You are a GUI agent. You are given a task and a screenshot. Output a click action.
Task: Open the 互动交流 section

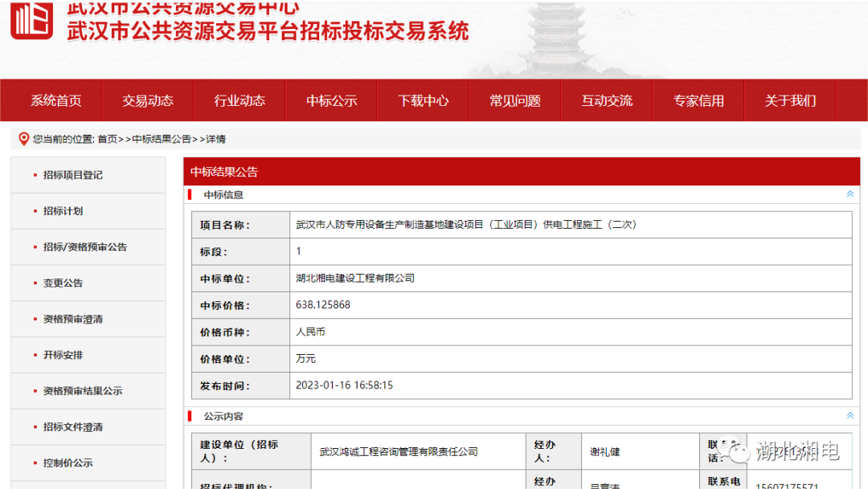pyautogui.click(x=607, y=100)
